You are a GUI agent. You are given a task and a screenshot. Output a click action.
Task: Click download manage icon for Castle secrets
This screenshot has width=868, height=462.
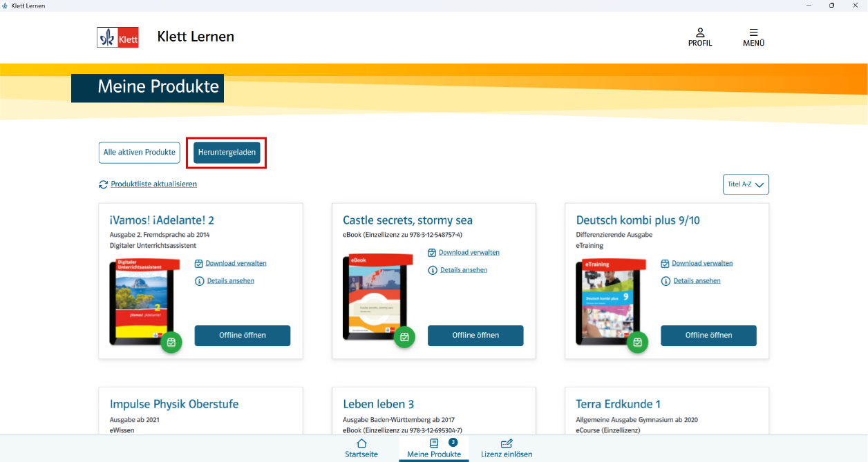pos(432,253)
